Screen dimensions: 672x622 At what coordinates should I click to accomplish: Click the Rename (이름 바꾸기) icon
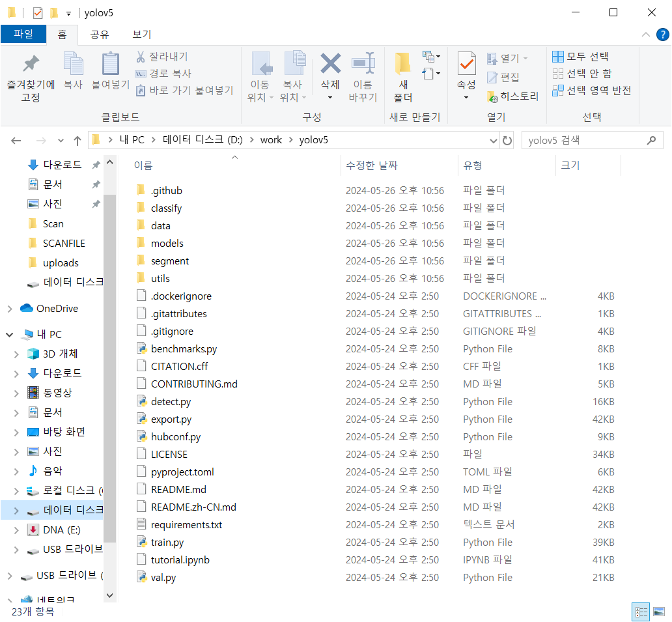coord(363,64)
